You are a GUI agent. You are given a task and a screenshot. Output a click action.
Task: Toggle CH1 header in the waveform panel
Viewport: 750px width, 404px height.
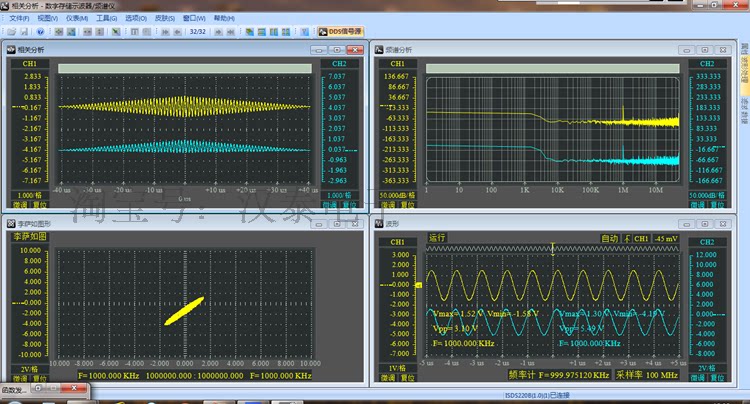[x=397, y=242]
